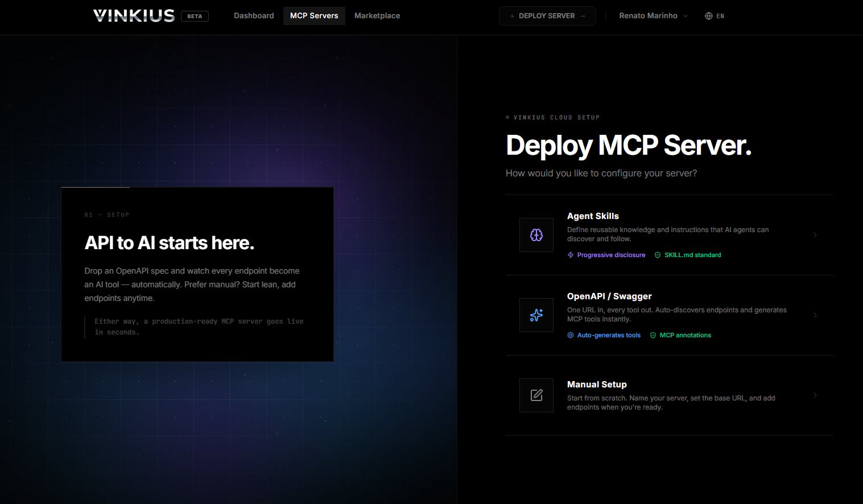Click the How would you like to configure subtitle
The width and height of the screenshot is (863, 504).
pos(601,173)
